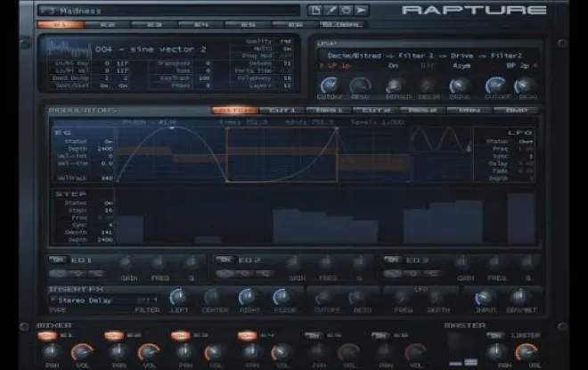Switch to the E3 element tab
The height and width of the screenshot is (370, 588).
click(154, 25)
